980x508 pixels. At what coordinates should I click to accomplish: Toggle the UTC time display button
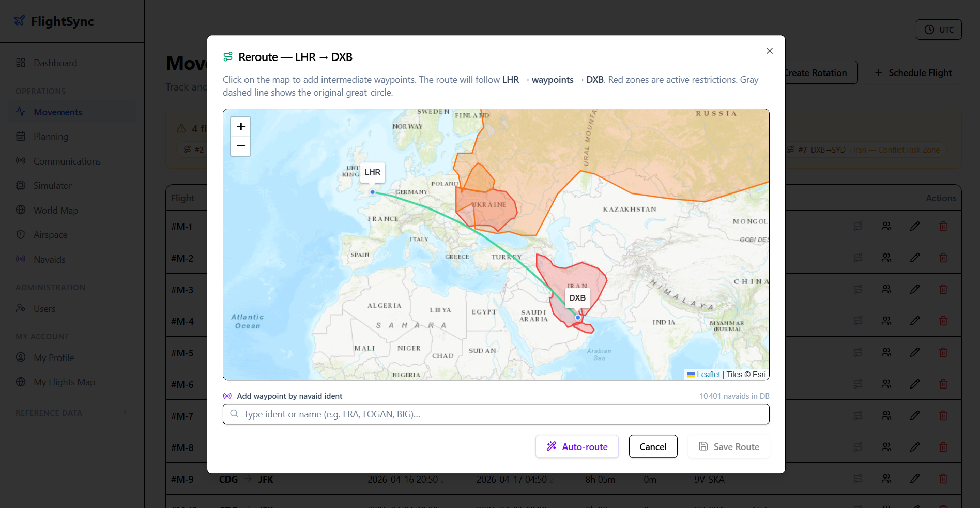click(x=939, y=29)
